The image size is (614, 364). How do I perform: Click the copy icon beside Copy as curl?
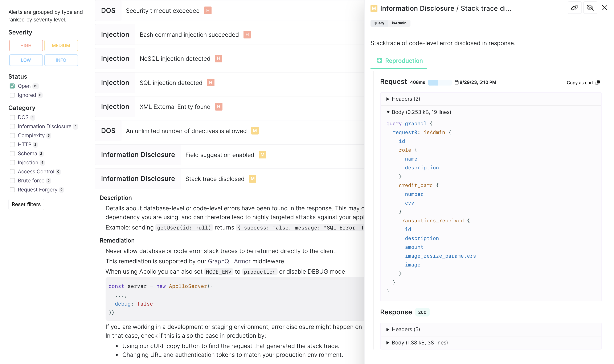[598, 82]
